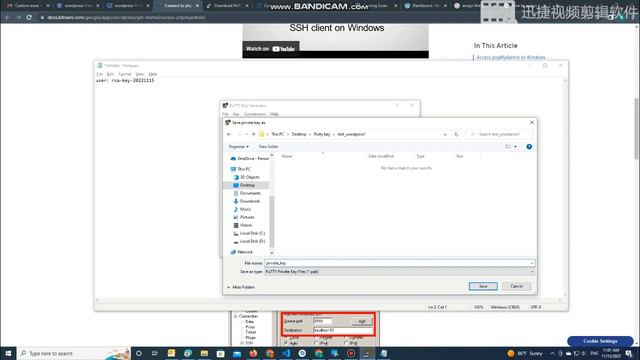Open the File menu in Notepad
Viewport: 640px width, 360px height.
pos(100,74)
